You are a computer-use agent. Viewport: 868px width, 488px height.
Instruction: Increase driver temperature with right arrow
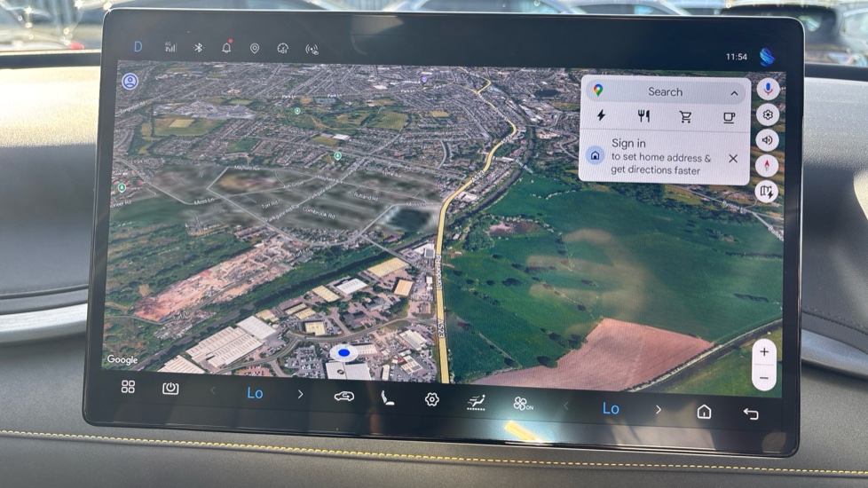click(300, 394)
